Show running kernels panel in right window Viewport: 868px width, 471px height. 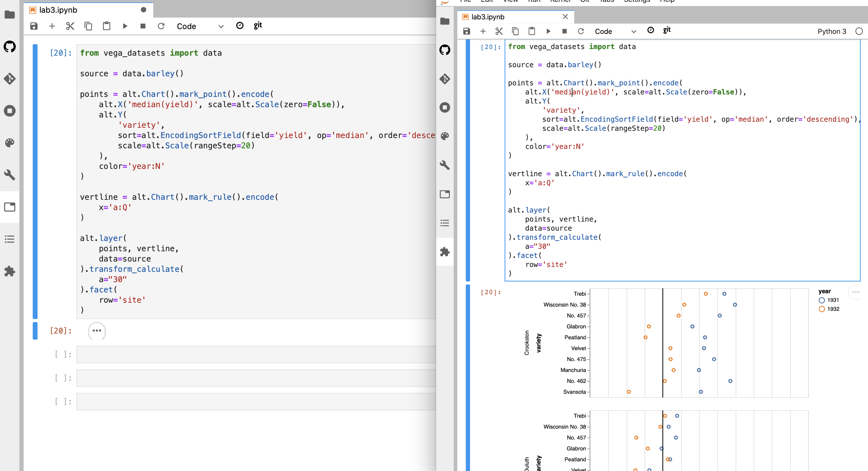(445, 107)
